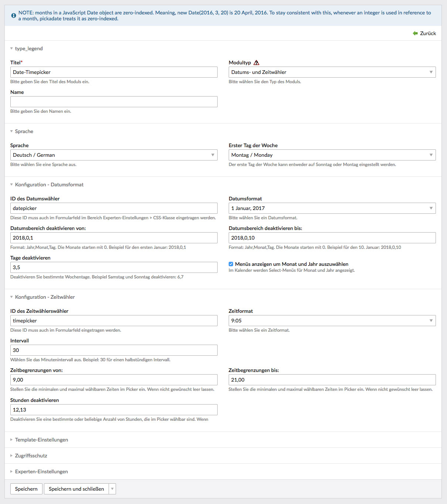Click the green Zurück arrow icon
Image resolution: width=447 pixels, height=504 pixels.
[x=415, y=33]
